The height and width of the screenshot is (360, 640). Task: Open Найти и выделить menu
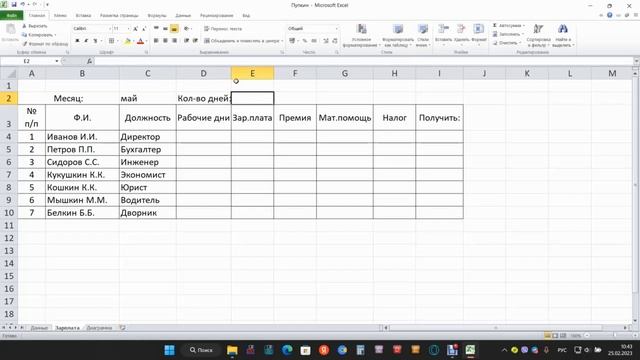[563, 35]
